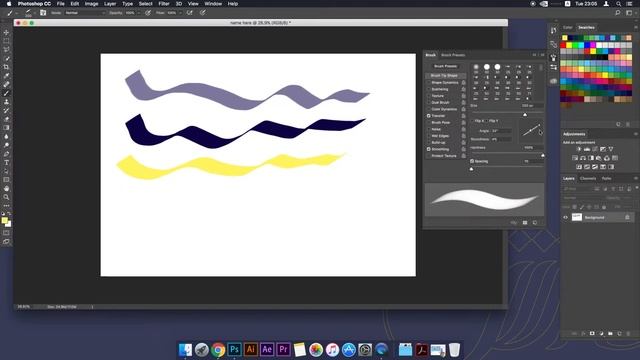Open Layers panel options menu

click(x=636, y=178)
